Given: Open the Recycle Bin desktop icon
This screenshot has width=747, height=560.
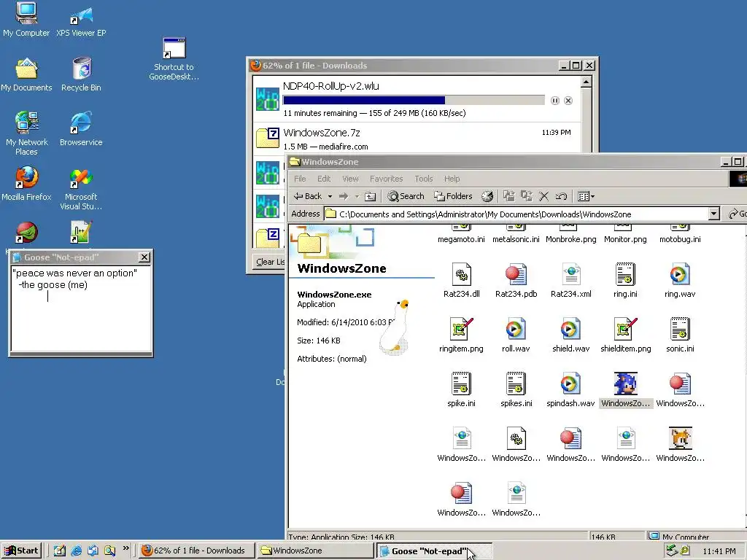Looking at the screenshot, I should point(81,74).
